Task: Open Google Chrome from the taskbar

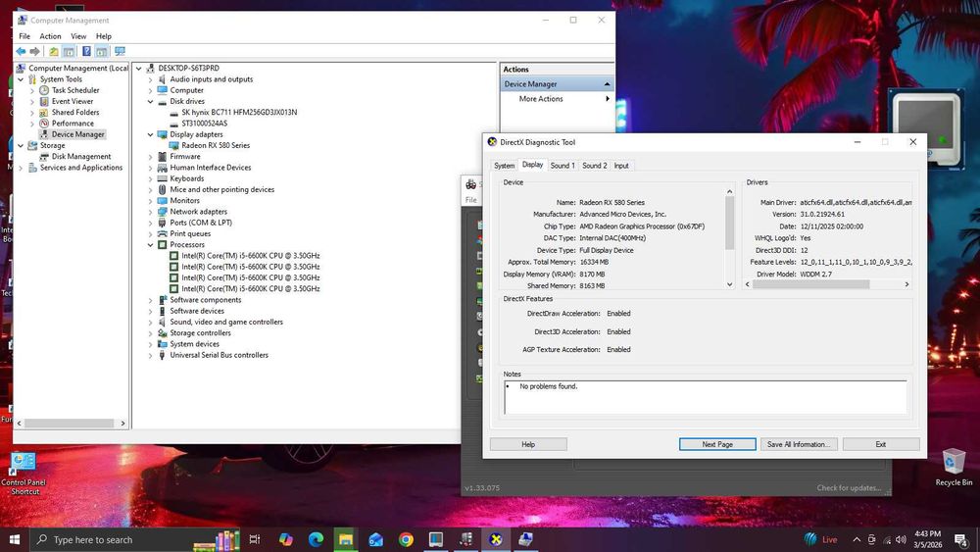Action: click(x=406, y=539)
